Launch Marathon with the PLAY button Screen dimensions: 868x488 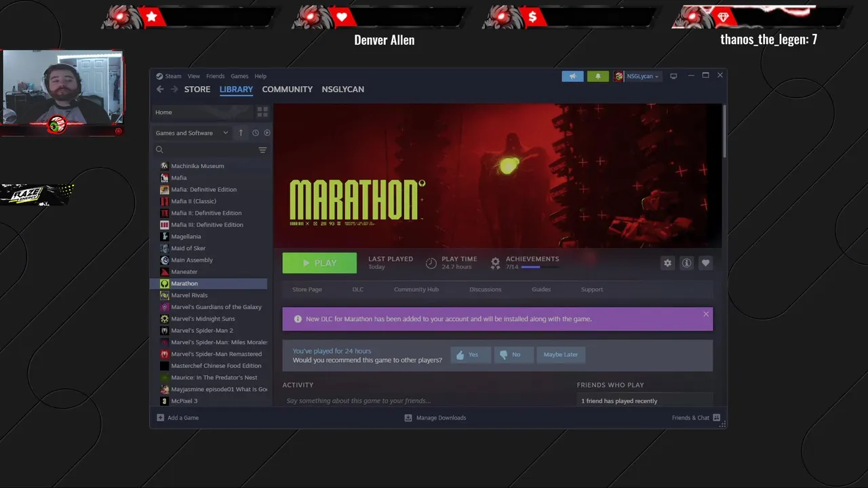tap(319, 263)
